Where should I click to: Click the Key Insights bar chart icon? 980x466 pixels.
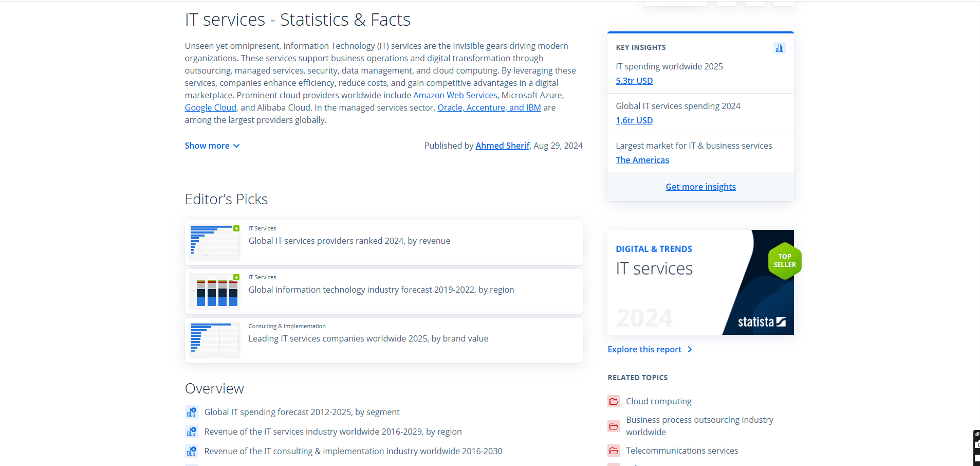pos(779,48)
